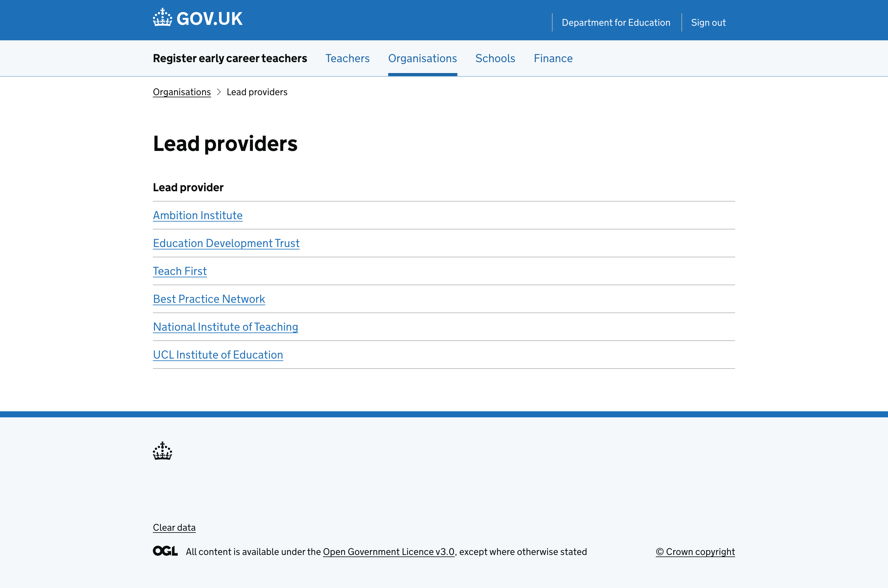This screenshot has height=588, width=888.
Task: Open the Ambition Institute provider page
Action: (x=198, y=215)
